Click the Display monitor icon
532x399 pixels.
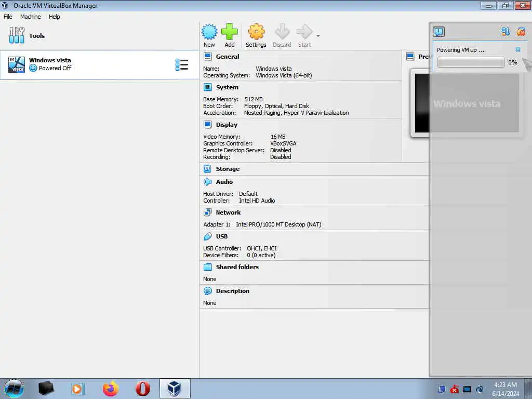pyautogui.click(x=207, y=125)
